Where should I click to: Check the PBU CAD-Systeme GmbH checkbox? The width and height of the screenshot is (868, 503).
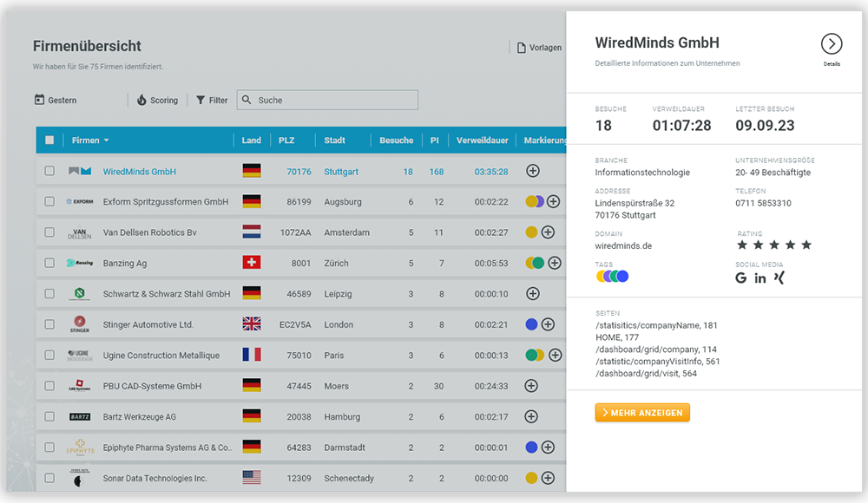[x=49, y=386]
